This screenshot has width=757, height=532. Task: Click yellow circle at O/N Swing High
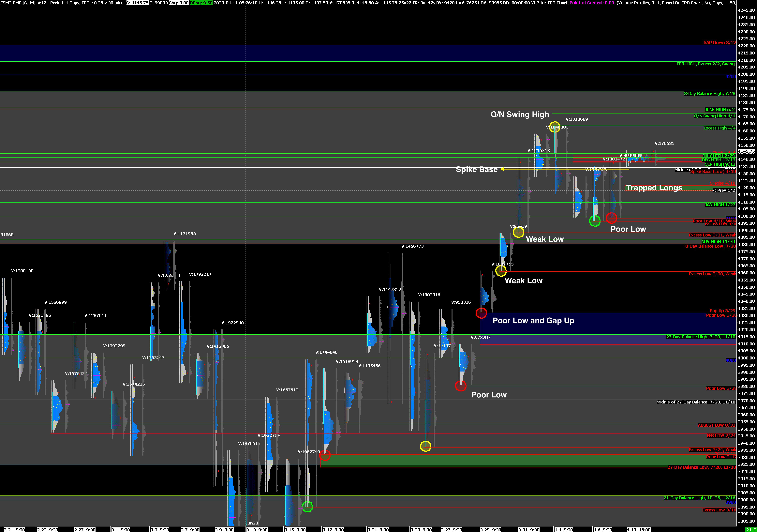pos(555,127)
